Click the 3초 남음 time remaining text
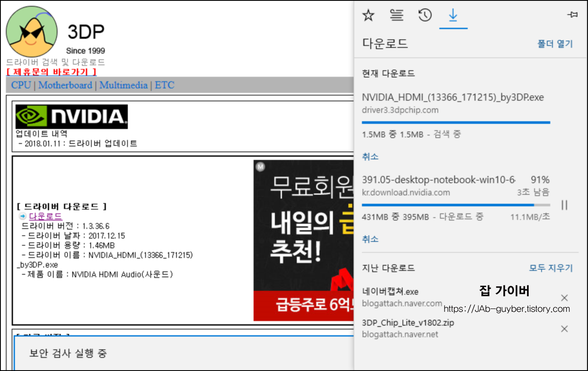This screenshot has width=588, height=371. coord(533,192)
